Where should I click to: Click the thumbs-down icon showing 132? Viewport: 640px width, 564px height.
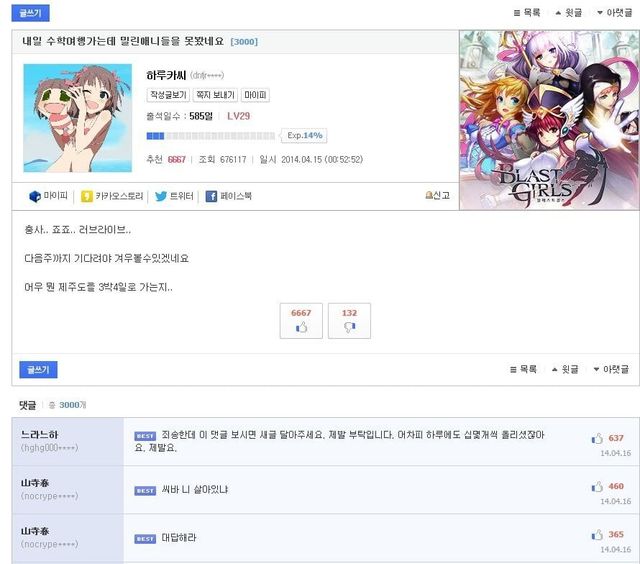click(x=349, y=327)
